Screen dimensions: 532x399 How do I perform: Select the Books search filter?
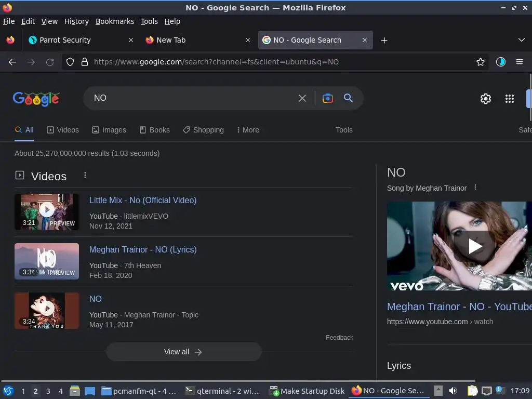click(x=155, y=130)
